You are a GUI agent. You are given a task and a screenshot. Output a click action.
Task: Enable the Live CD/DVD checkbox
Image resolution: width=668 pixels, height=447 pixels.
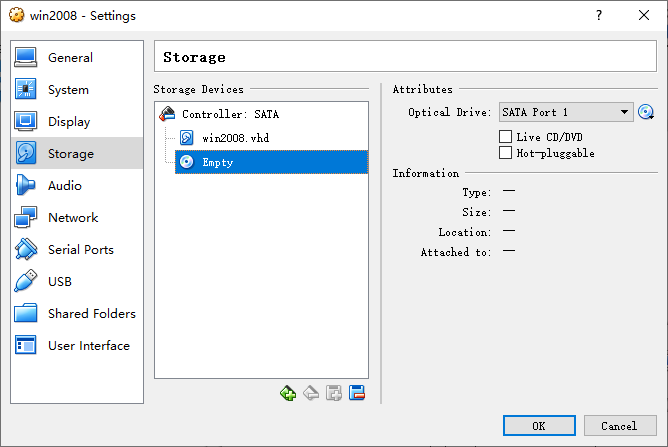[x=505, y=137]
